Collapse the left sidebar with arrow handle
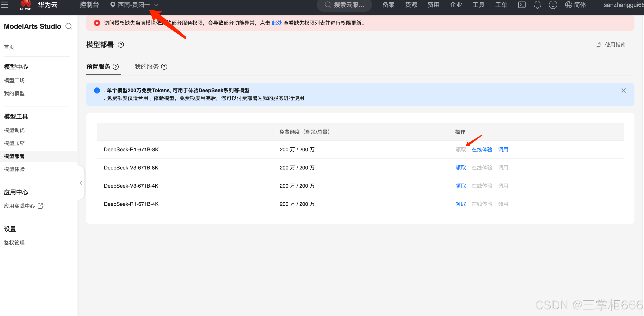Screen dimensions: 644x316 click(81, 183)
